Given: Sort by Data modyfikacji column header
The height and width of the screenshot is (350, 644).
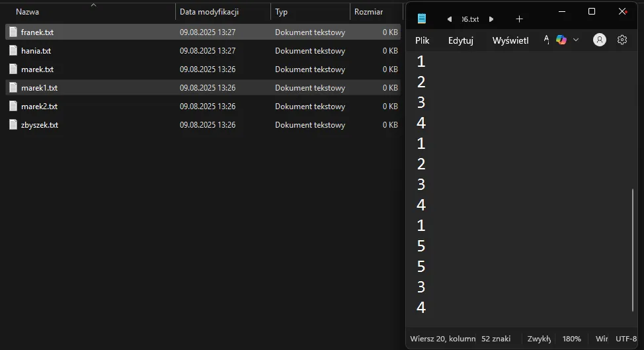Looking at the screenshot, I should tap(209, 12).
